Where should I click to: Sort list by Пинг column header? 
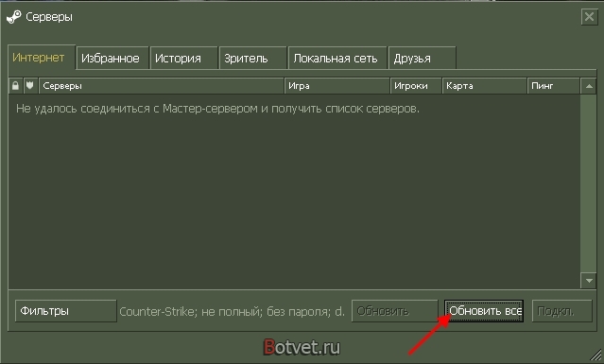(553, 86)
